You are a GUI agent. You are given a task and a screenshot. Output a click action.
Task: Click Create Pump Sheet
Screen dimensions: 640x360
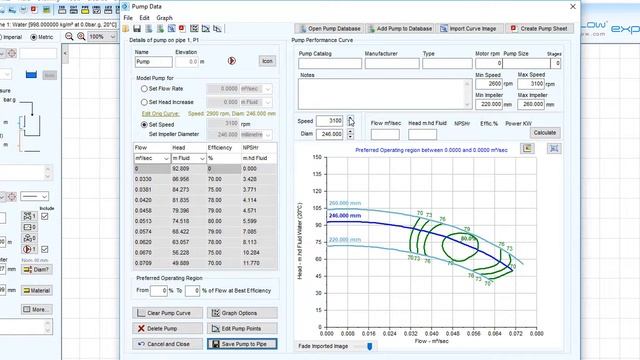point(539,29)
